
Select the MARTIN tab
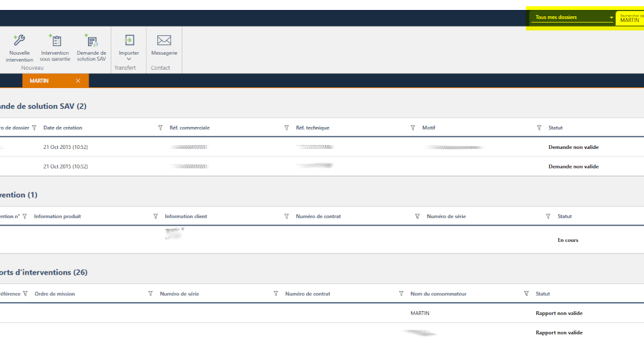click(40, 81)
